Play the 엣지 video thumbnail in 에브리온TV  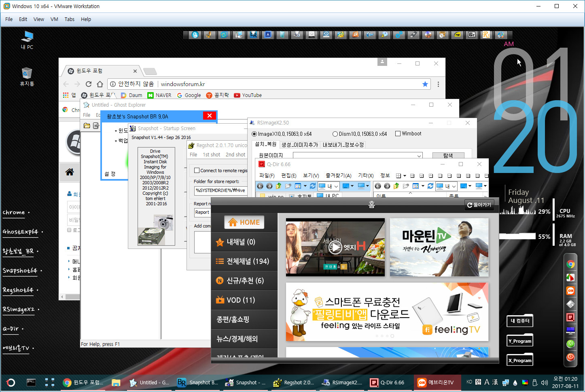coord(335,247)
